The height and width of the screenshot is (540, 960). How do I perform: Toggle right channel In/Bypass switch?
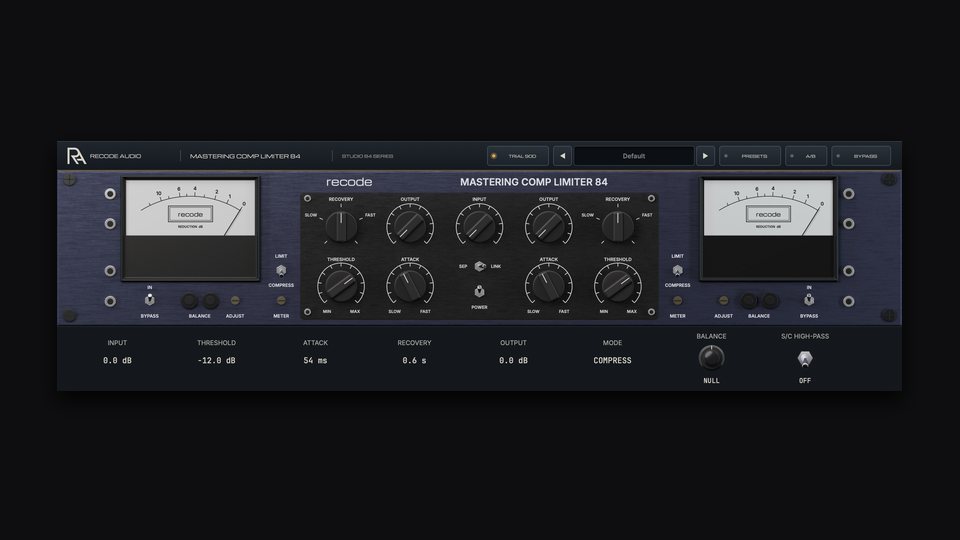[x=809, y=300]
